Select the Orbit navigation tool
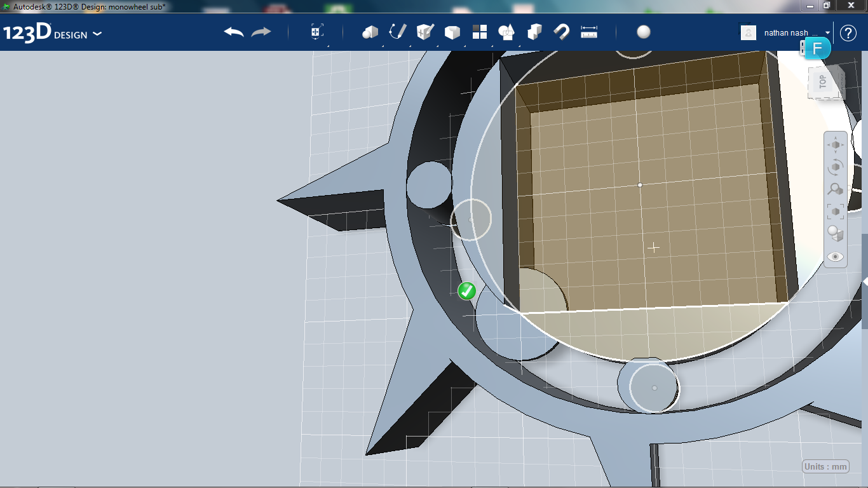 835,167
